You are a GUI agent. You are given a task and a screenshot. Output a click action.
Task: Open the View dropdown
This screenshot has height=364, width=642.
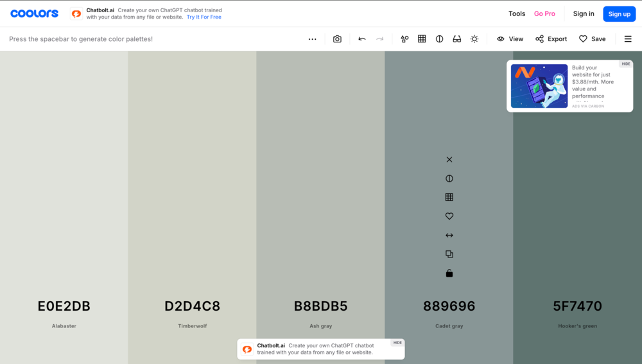coord(510,39)
